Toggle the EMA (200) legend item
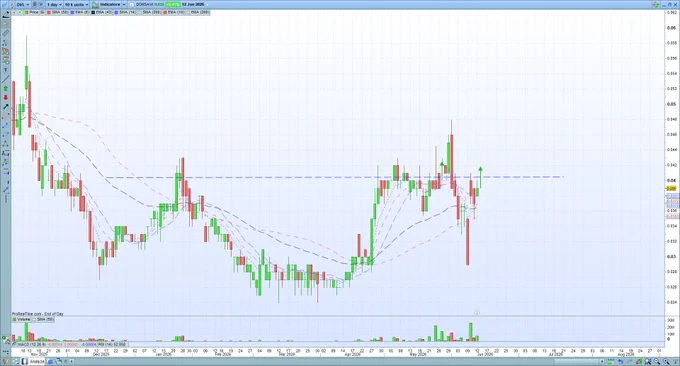 [199, 12]
